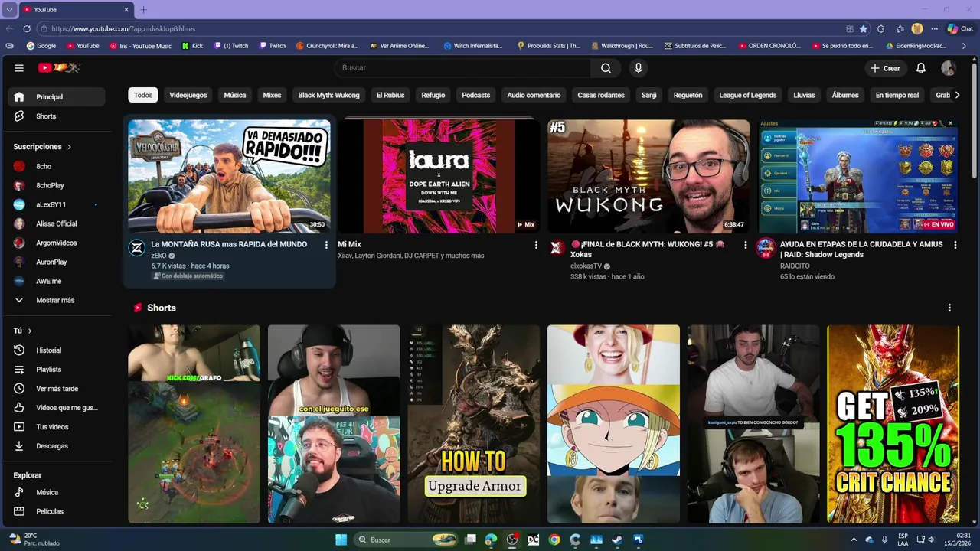Open Tus videos in the sidebar
Image resolution: width=980 pixels, height=551 pixels.
(x=57, y=427)
